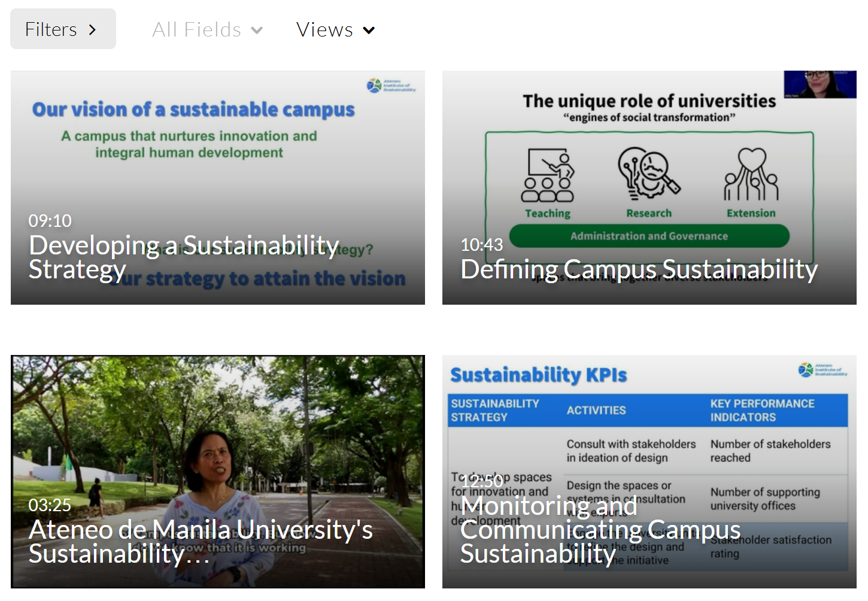Click the presenter webcam inset picture
This screenshot has width=868, height=601.
(x=820, y=84)
